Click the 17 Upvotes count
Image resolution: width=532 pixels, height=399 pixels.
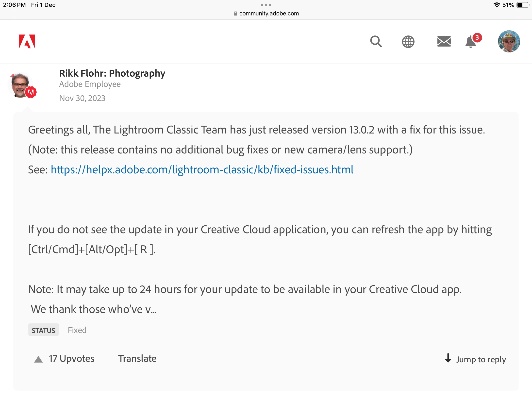click(72, 359)
